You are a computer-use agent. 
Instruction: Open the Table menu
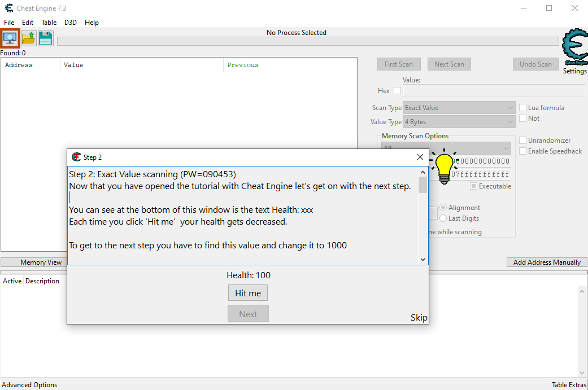click(49, 23)
